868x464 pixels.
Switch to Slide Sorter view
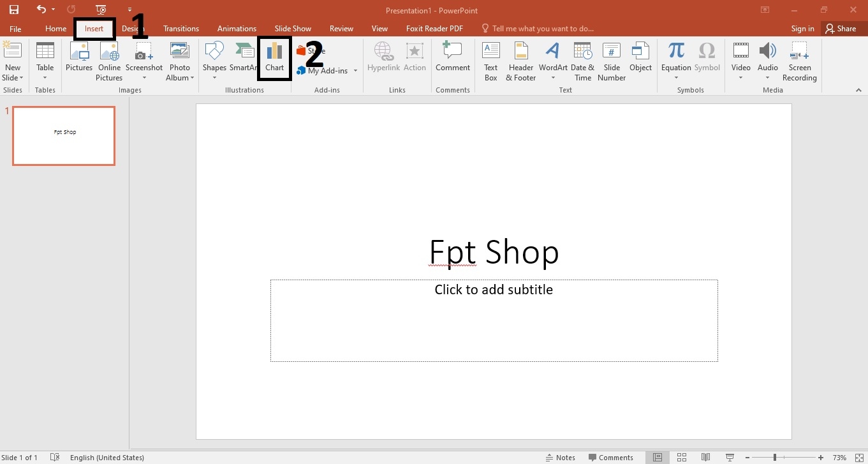click(x=681, y=458)
